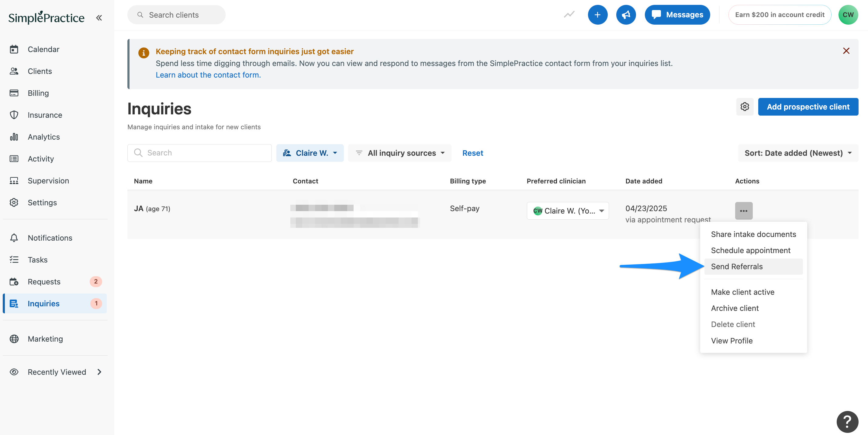Viewport: 868px width, 435px height.
Task: Open the Inquiries item in the sidebar
Action: pos(55,304)
